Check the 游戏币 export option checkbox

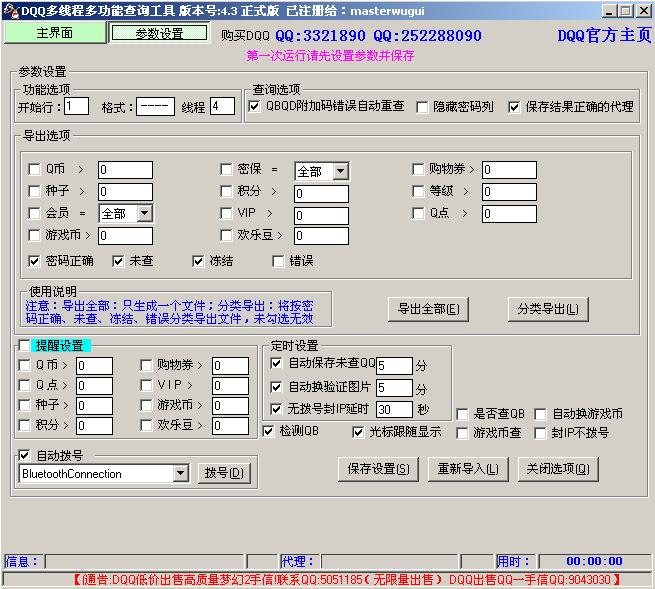(34, 235)
